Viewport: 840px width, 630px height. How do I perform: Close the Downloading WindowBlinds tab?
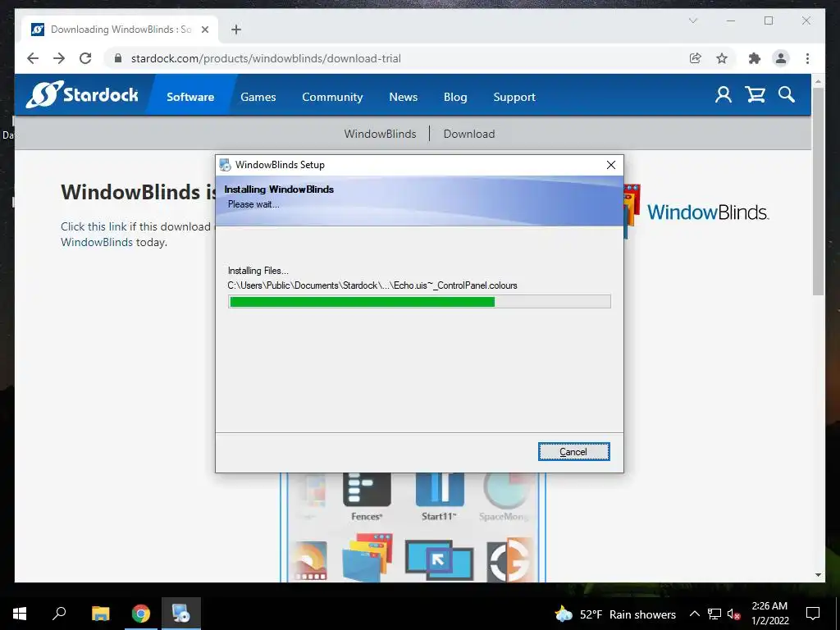click(204, 30)
